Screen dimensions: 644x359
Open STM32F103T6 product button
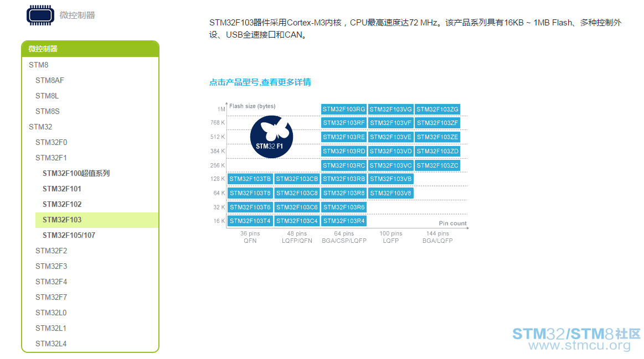pyautogui.click(x=250, y=207)
